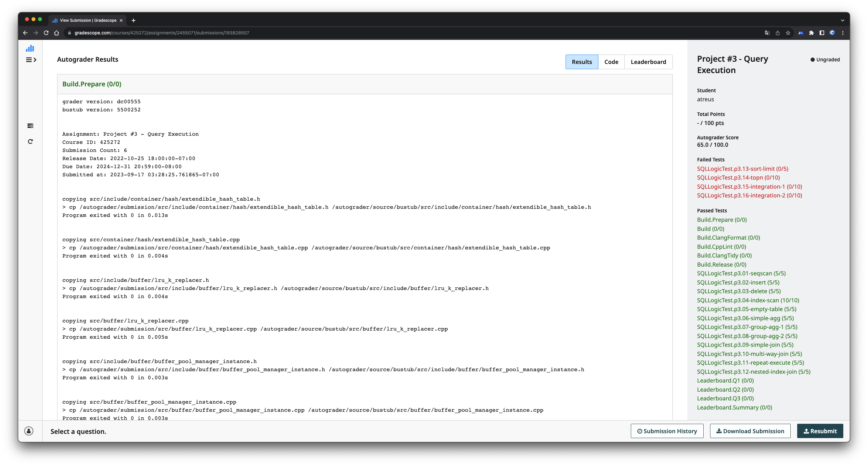
Task: Switch to the Code tab
Action: [611, 61]
